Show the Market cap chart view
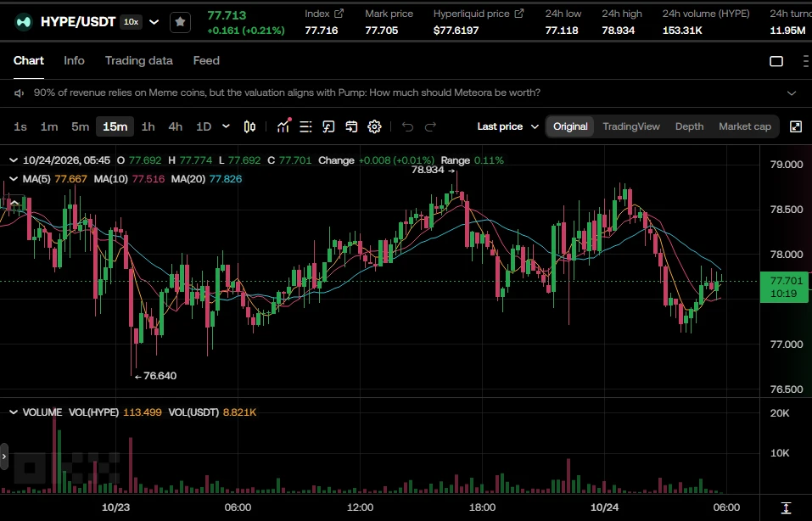812x521 pixels. pos(745,127)
